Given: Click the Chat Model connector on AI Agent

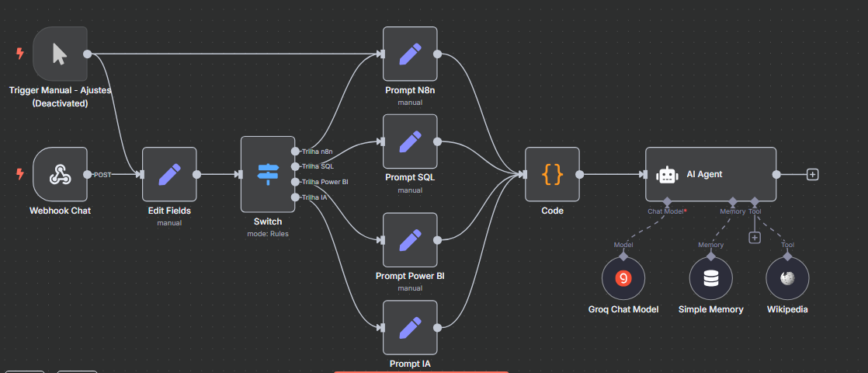Looking at the screenshot, I should [667, 201].
